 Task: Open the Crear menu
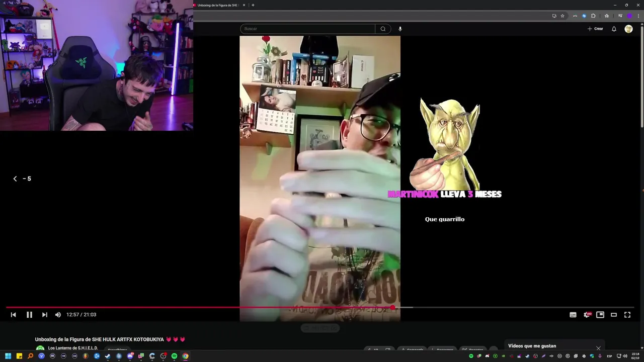coord(595,29)
